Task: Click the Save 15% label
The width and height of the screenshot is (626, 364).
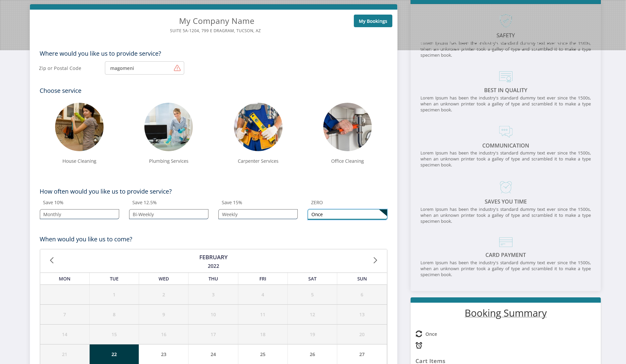Action: tap(232, 203)
